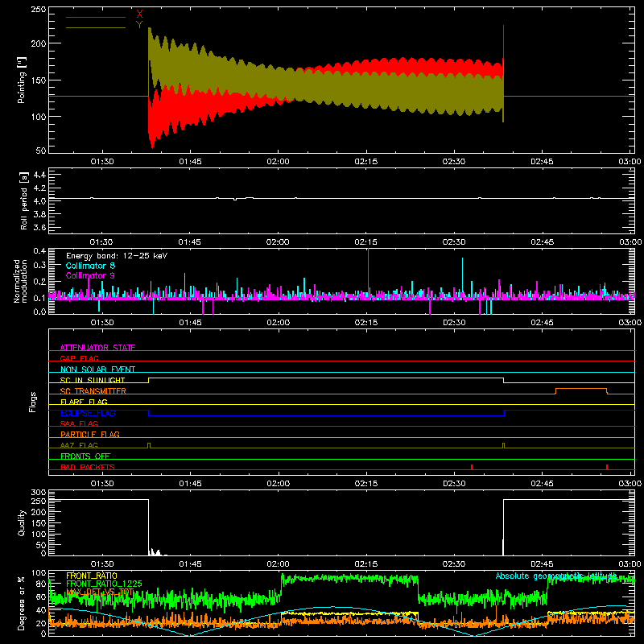Click the lowered ECLIPSE_FLAG segment

point(326,415)
